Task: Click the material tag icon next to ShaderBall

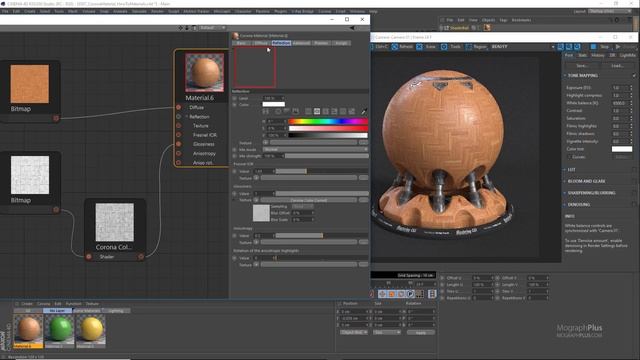Action: (x=487, y=28)
